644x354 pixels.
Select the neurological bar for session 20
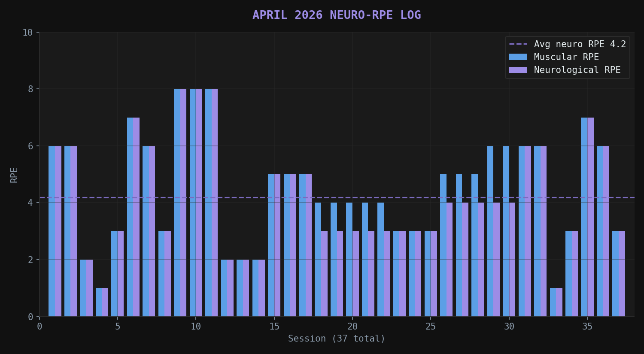(x=355, y=274)
